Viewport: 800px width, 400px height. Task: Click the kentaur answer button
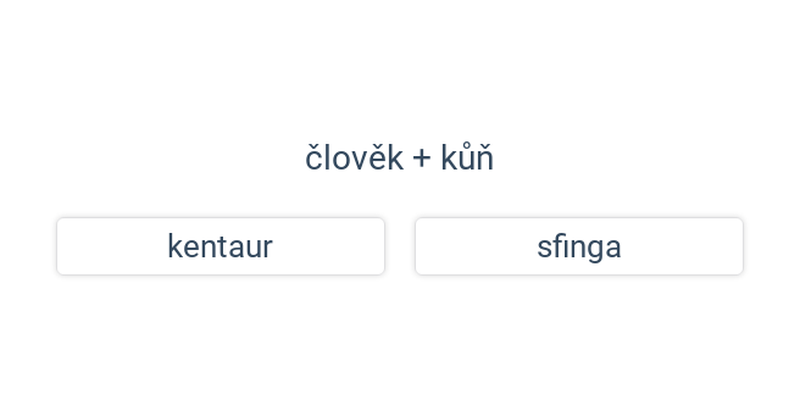pos(220,246)
